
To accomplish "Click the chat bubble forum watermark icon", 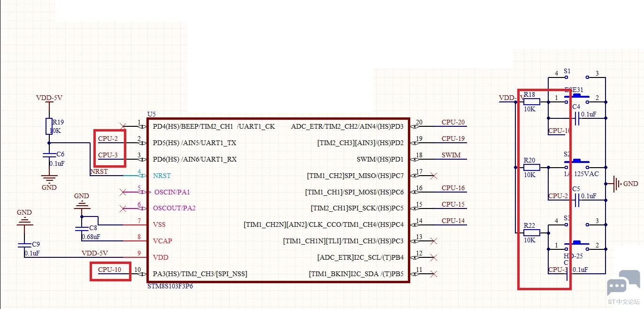I will 623,283.
